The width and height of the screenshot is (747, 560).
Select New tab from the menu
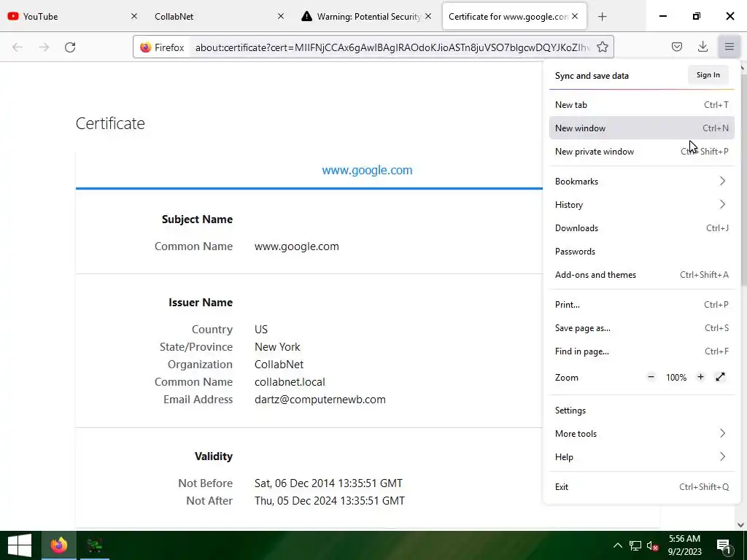coord(642,105)
